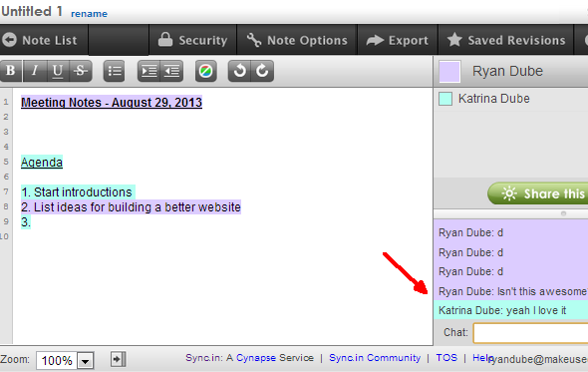588x372 pixels.
Task: View Saved Revisions
Action: (506, 40)
